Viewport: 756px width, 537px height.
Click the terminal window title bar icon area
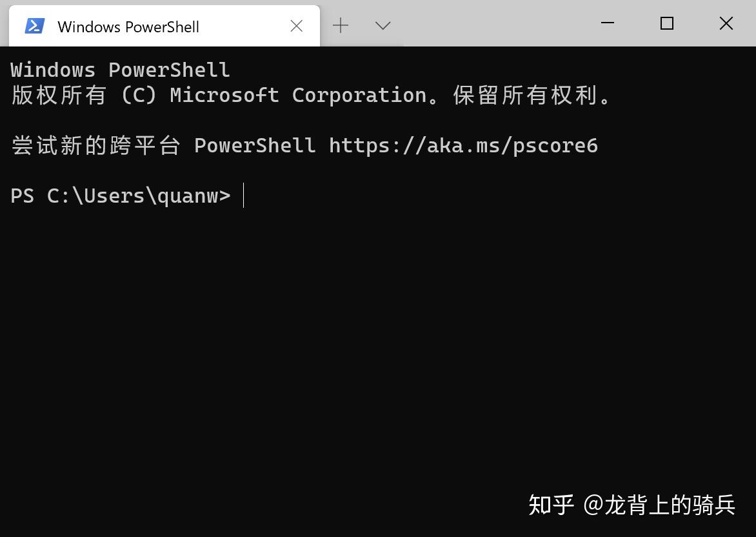(34, 25)
